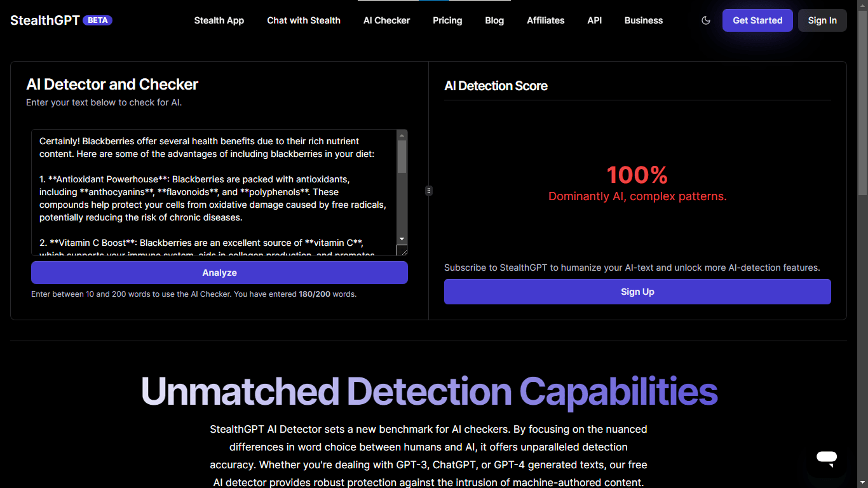The width and height of the screenshot is (868, 488).
Task: Open the Affiliates page
Action: click(x=545, y=20)
